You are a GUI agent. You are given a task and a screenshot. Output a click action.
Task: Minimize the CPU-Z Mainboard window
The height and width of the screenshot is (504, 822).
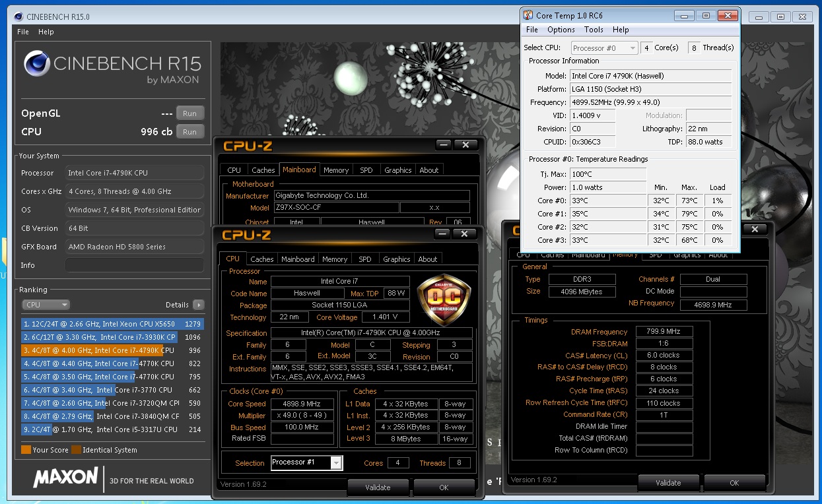(443, 145)
